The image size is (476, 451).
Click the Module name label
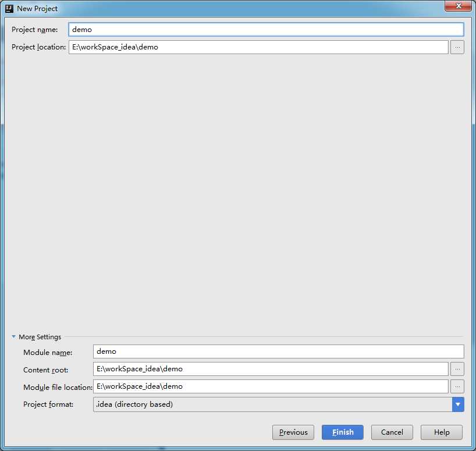tap(48, 353)
